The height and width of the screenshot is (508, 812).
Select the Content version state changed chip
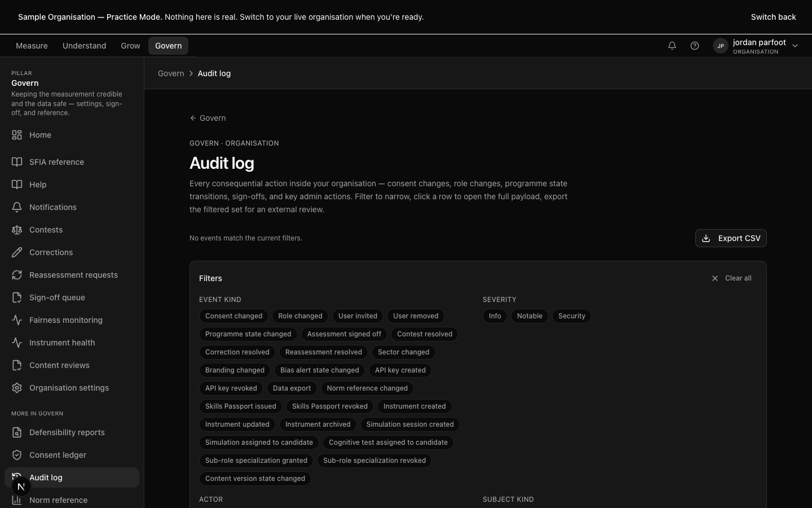[255, 479]
